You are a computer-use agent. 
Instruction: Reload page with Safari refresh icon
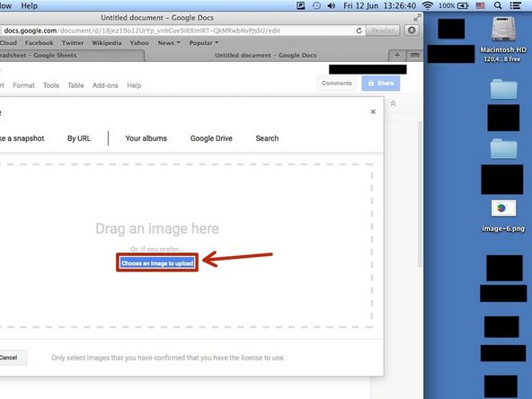[x=359, y=31]
